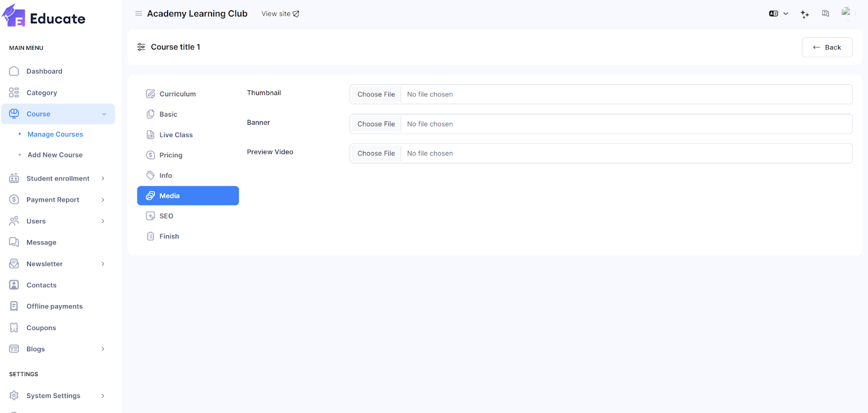The height and width of the screenshot is (413, 868).
Task: Click the sparkle AI assistant icon
Action: (x=805, y=14)
